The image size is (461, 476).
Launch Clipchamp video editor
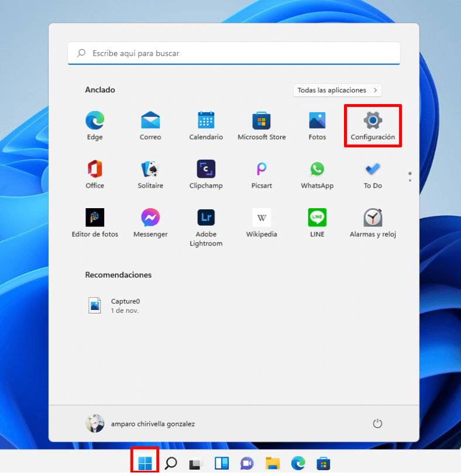coord(206,174)
